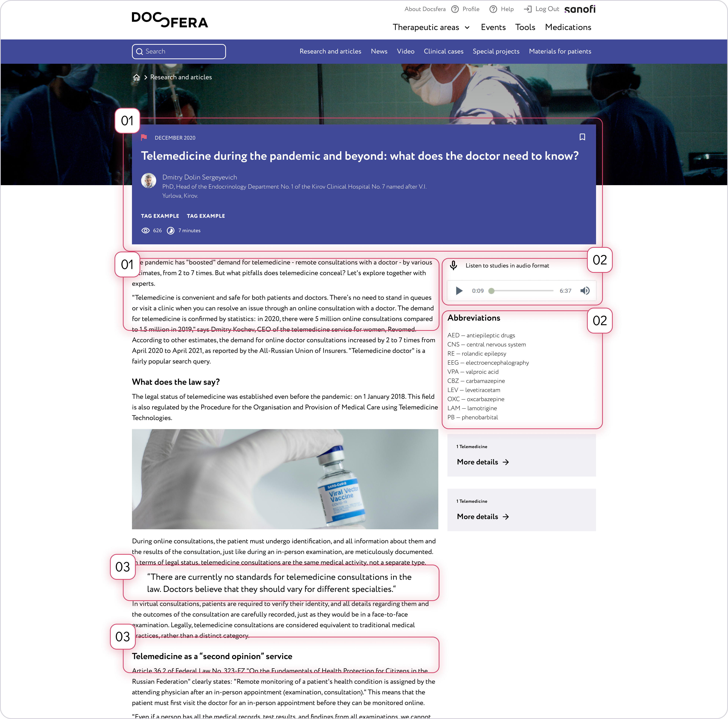
Task: Go to Clinical cases section
Action: (443, 51)
